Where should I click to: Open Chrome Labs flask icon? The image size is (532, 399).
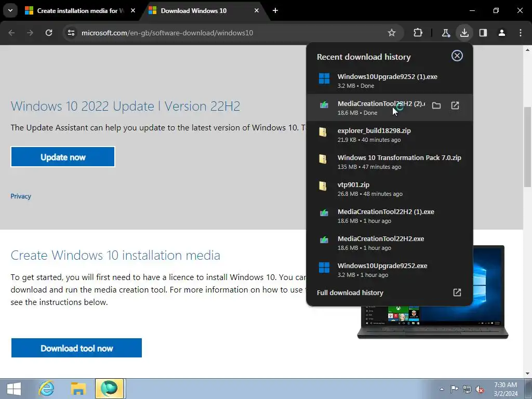coord(445,33)
